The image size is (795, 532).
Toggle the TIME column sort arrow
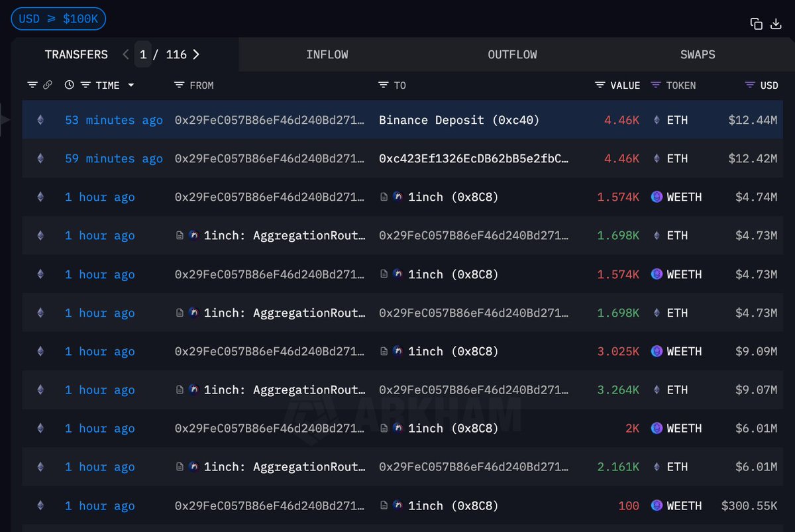pos(131,85)
